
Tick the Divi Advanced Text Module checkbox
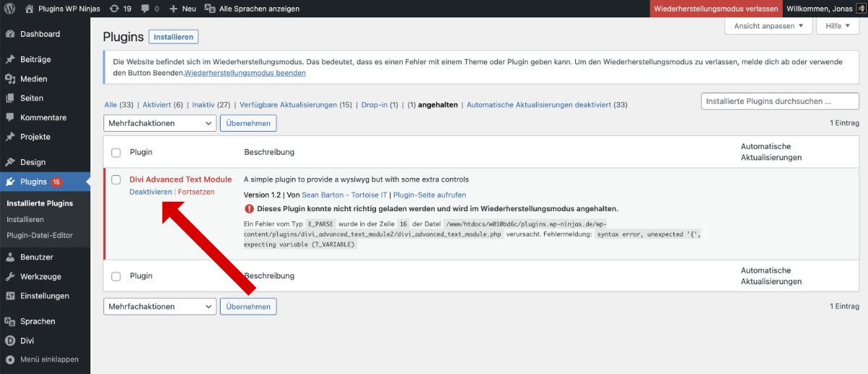point(116,179)
